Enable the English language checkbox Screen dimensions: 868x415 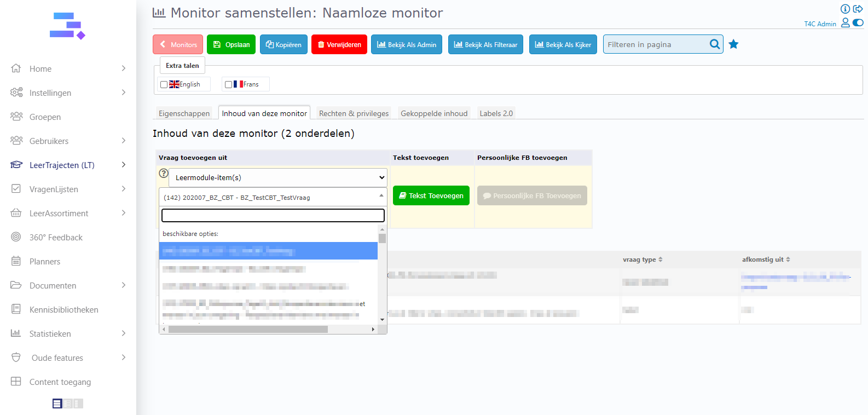(164, 85)
